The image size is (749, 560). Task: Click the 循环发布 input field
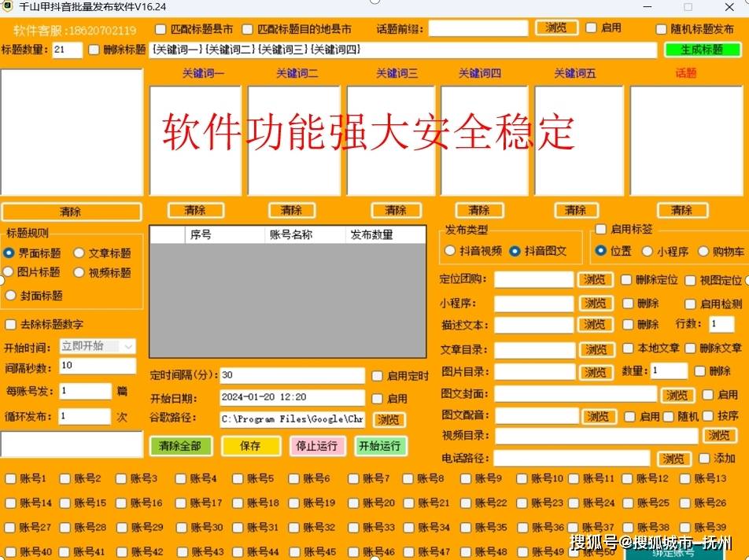pyautogui.click(x=85, y=416)
